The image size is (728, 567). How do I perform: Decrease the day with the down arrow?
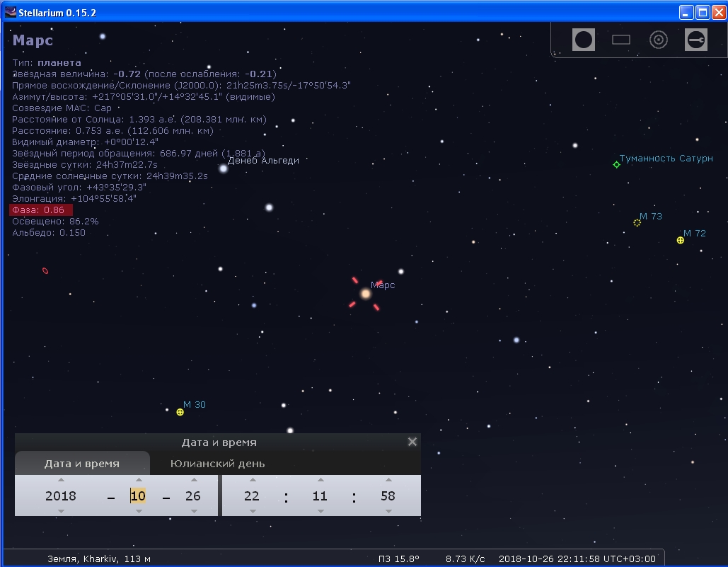point(192,511)
